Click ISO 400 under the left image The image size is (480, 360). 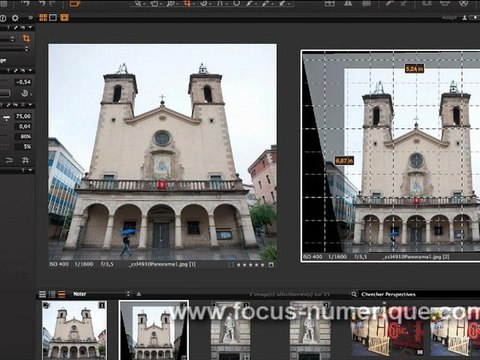coord(59,264)
